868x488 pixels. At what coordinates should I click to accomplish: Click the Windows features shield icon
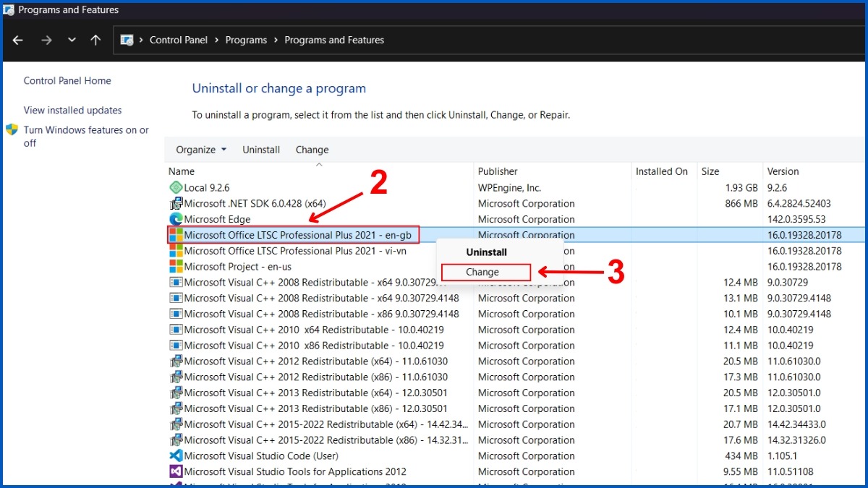click(12, 130)
